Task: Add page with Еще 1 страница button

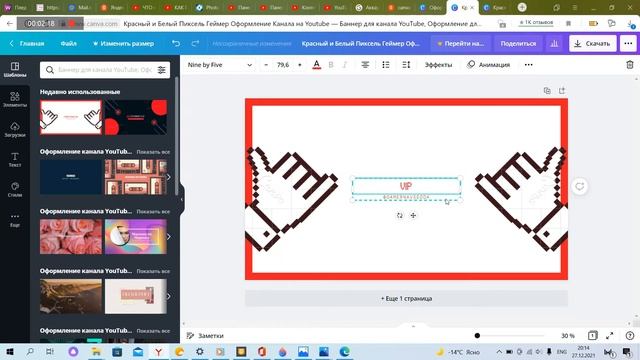Action: [x=406, y=298]
